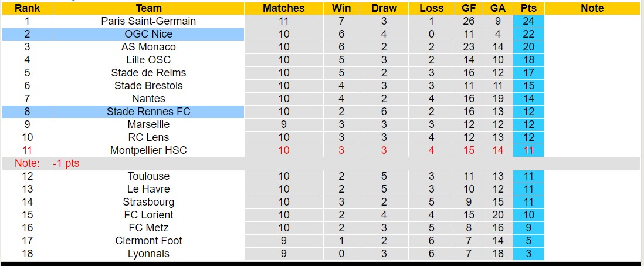The height and width of the screenshot is (266, 644).
Task: Select the AS Monaco team link
Action: coord(148,47)
